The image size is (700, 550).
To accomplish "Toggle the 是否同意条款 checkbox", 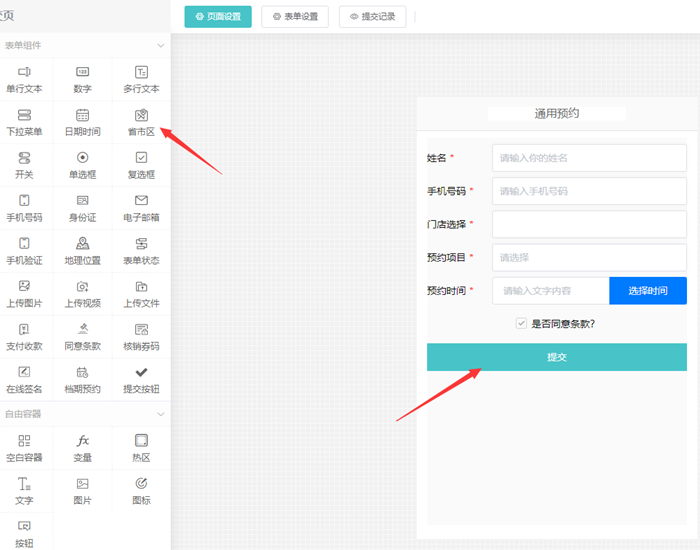I will tap(521, 323).
